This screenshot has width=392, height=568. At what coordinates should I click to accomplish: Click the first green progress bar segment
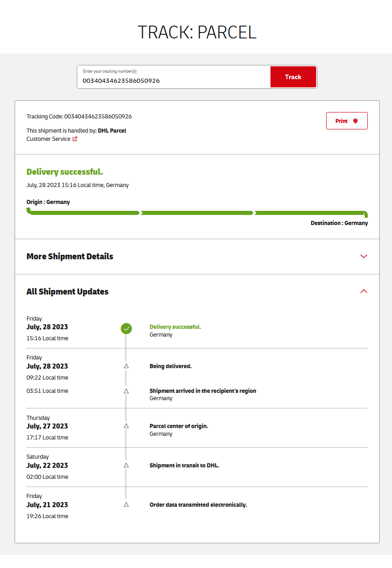[x=85, y=213]
